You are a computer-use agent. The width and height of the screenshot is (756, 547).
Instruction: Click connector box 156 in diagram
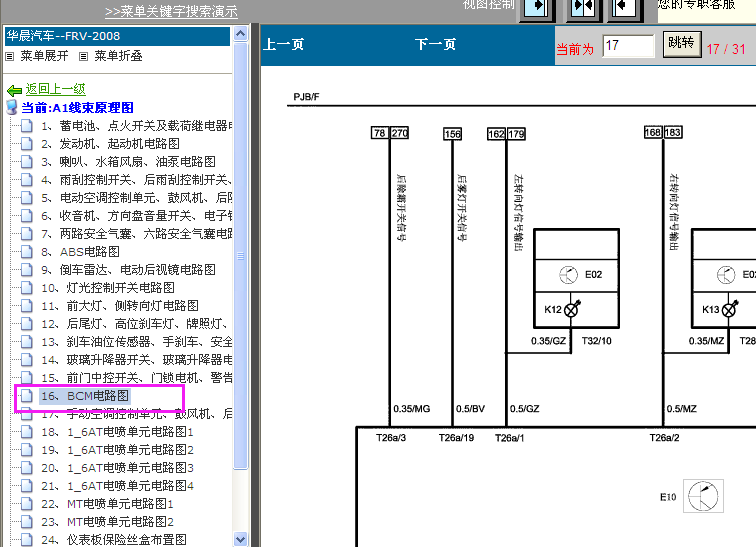click(x=452, y=133)
